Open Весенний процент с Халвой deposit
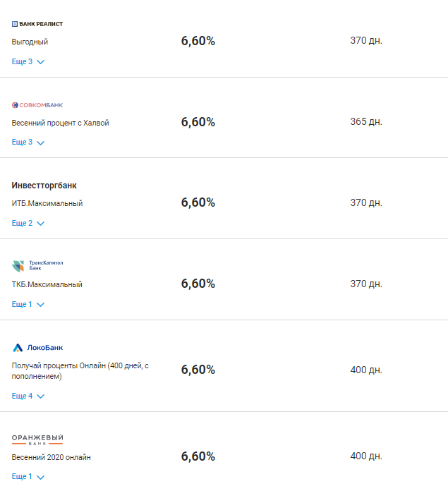The image size is (448, 491). pyautogui.click(x=61, y=123)
